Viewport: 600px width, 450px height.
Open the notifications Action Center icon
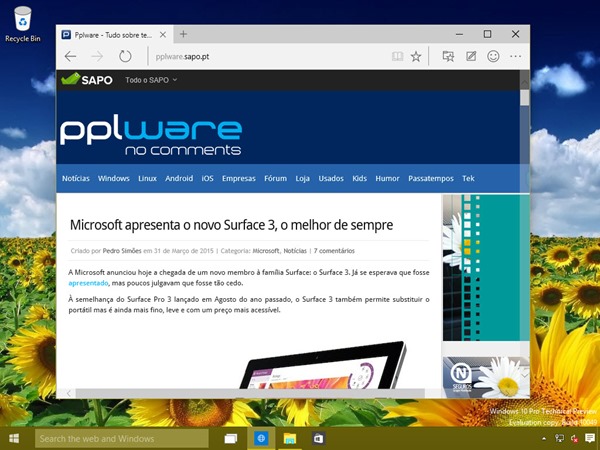(x=590, y=438)
